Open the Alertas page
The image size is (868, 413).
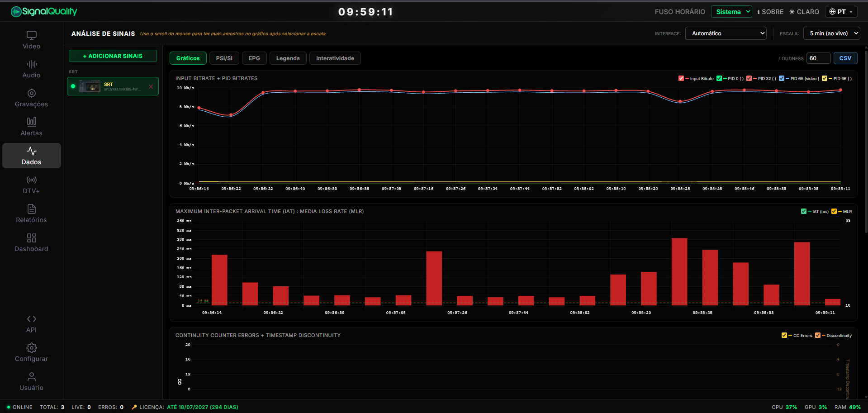pyautogui.click(x=31, y=127)
